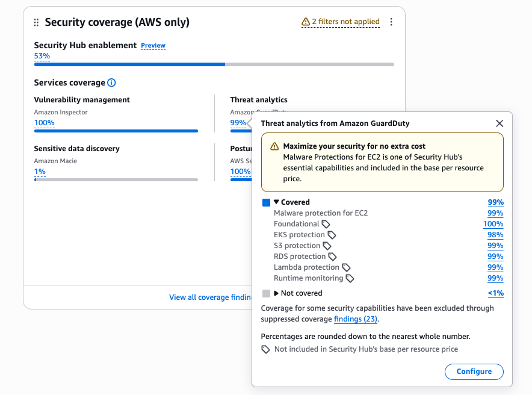The image size is (532, 395).
Task: Collapse the Covered section
Action: (x=276, y=202)
